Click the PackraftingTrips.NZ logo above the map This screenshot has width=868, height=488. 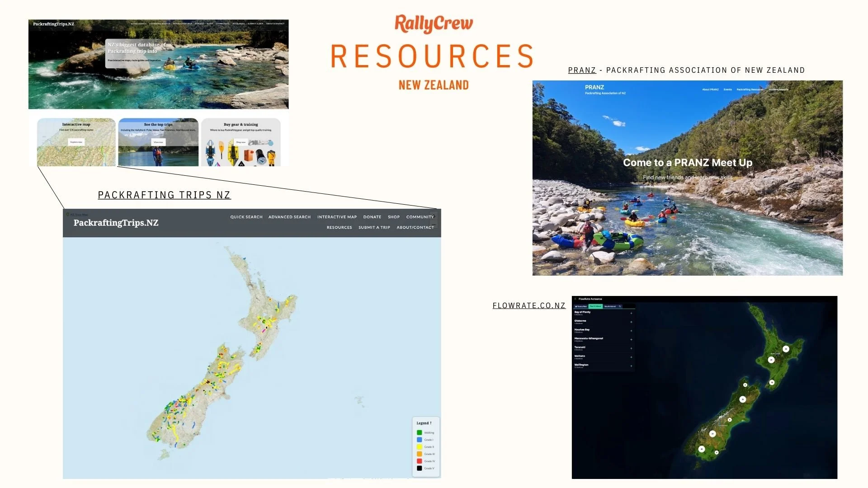(x=116, y=223)
